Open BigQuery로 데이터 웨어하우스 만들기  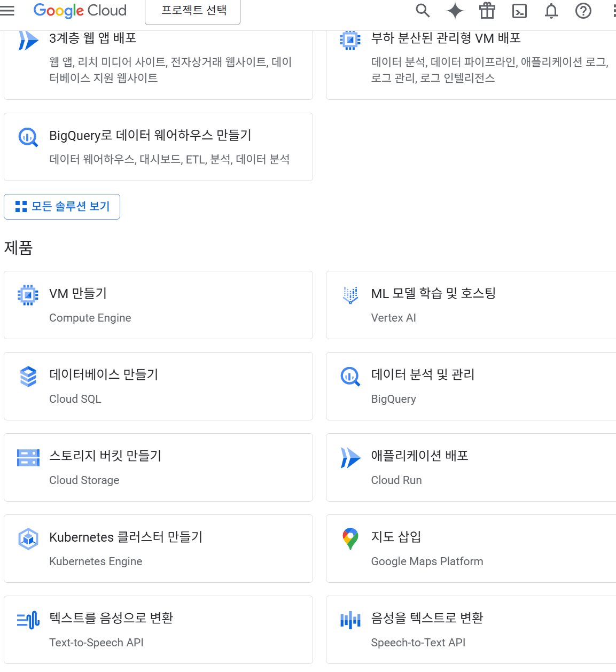pyautogui.click(x=150, y=135)
